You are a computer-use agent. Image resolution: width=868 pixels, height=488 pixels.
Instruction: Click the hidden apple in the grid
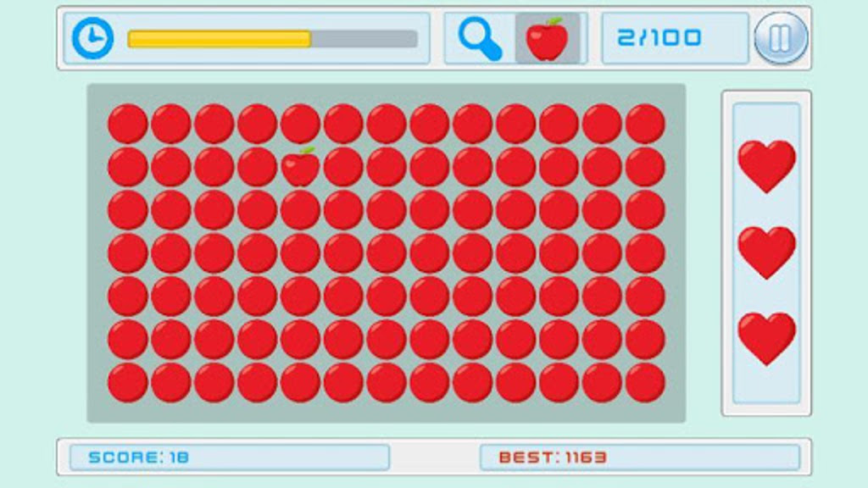point(301,166)
